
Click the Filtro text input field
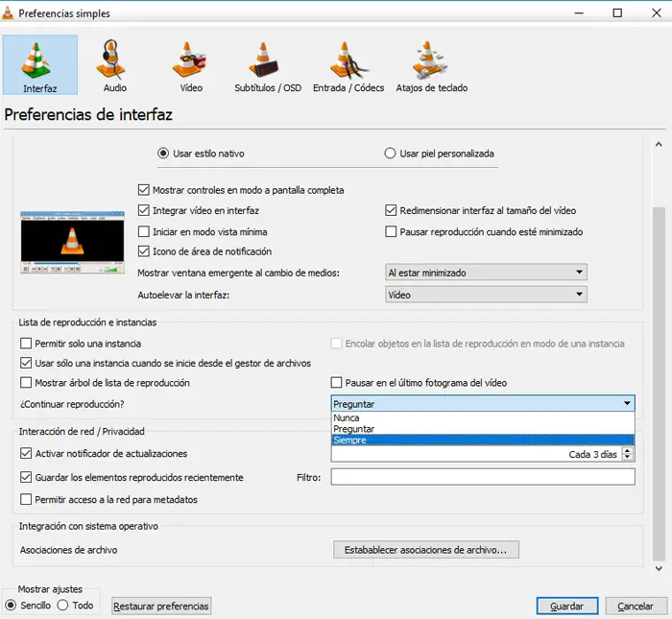tap(483, 477)
